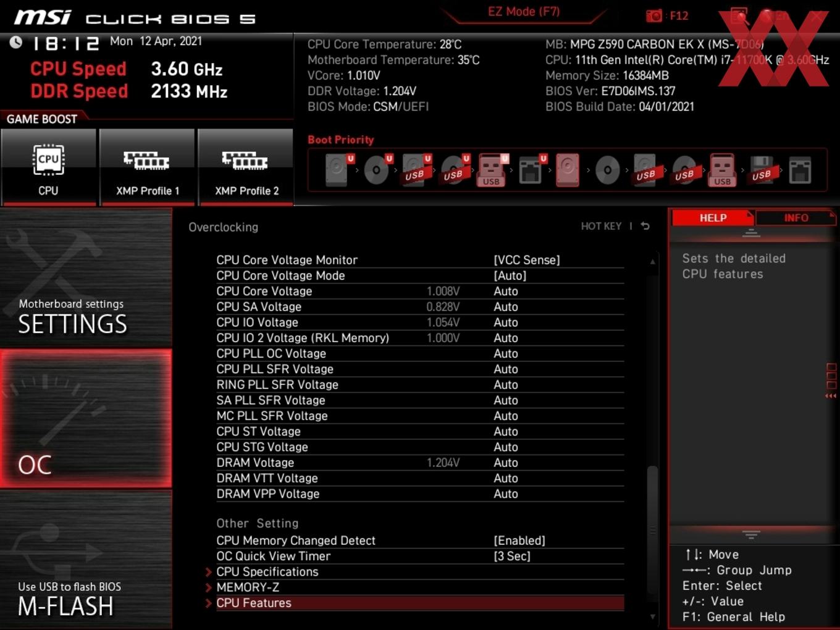Select the legacy optical drive boot icon without U badge
The width and height of the screenshot is (840, 630).
[608, 170]
